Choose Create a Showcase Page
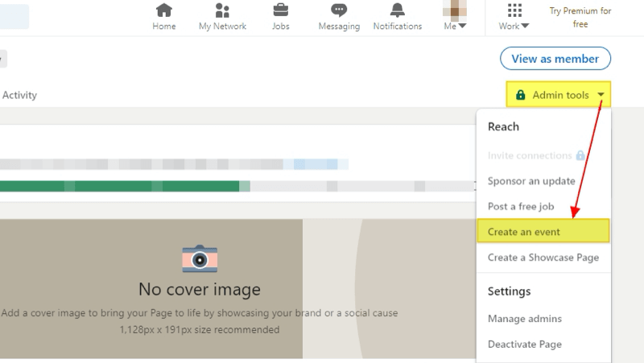This screenshot has height=363, width=644. [x=543, y=258]
